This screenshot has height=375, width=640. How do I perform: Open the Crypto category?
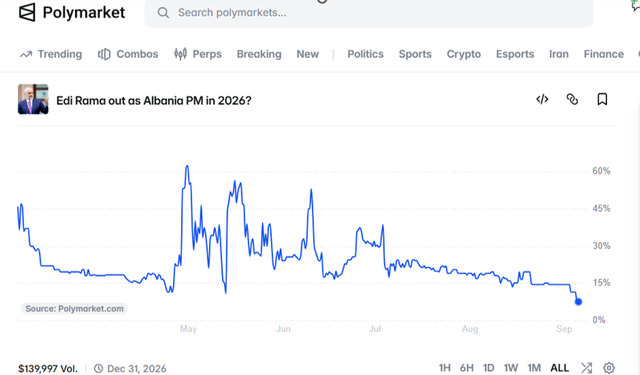(x=464, y=54)
